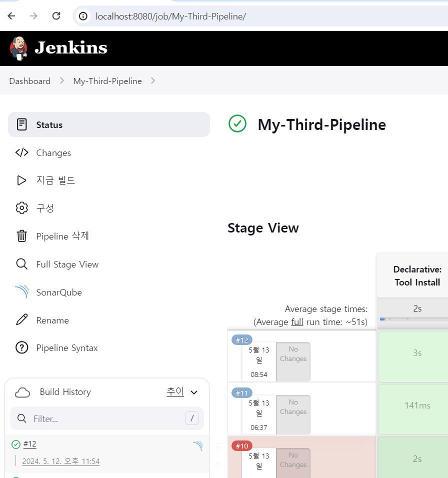
Task: Click the Changes code-brackets icon
Action: (x=21, y=152)
